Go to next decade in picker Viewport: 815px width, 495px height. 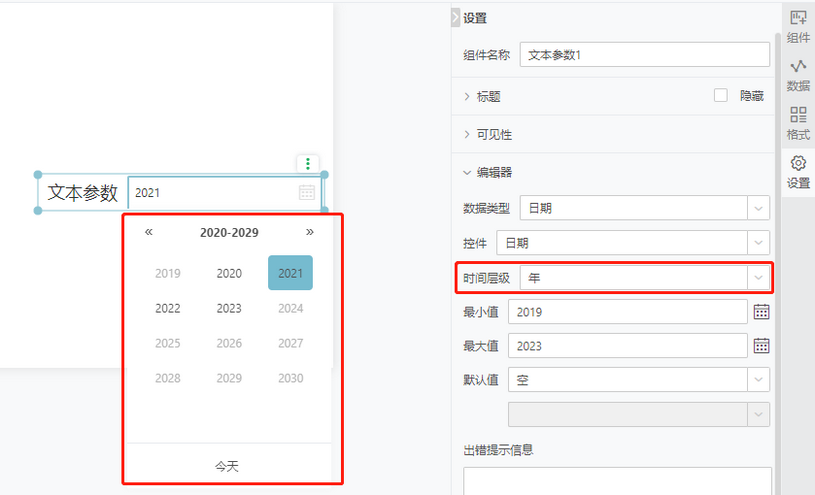pos(310,232)
